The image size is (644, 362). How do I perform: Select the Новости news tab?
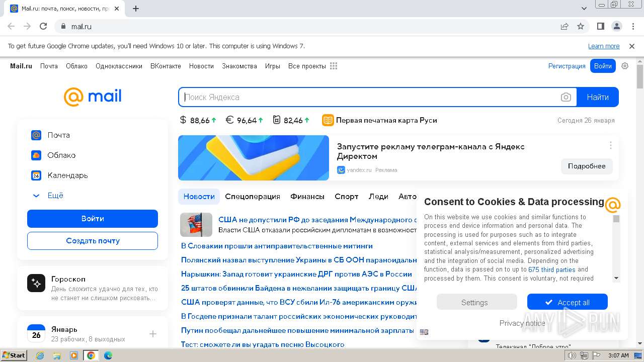click(199, 197)
